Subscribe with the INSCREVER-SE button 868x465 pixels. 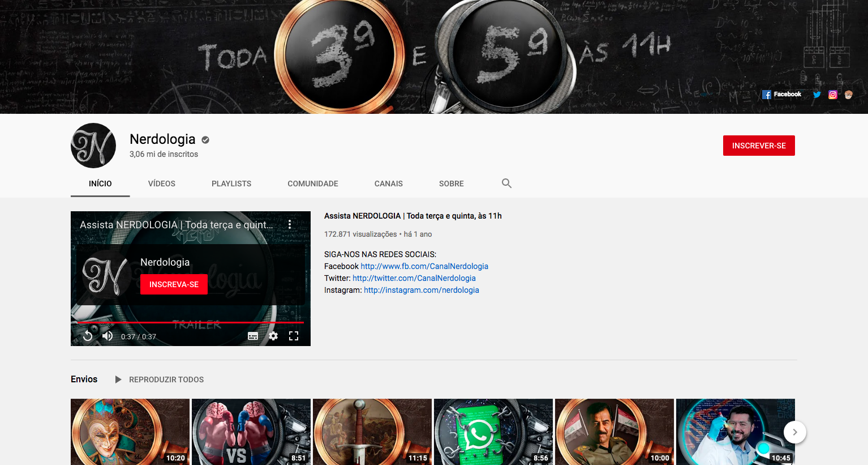pyautogui.click(x=759, y=146)
